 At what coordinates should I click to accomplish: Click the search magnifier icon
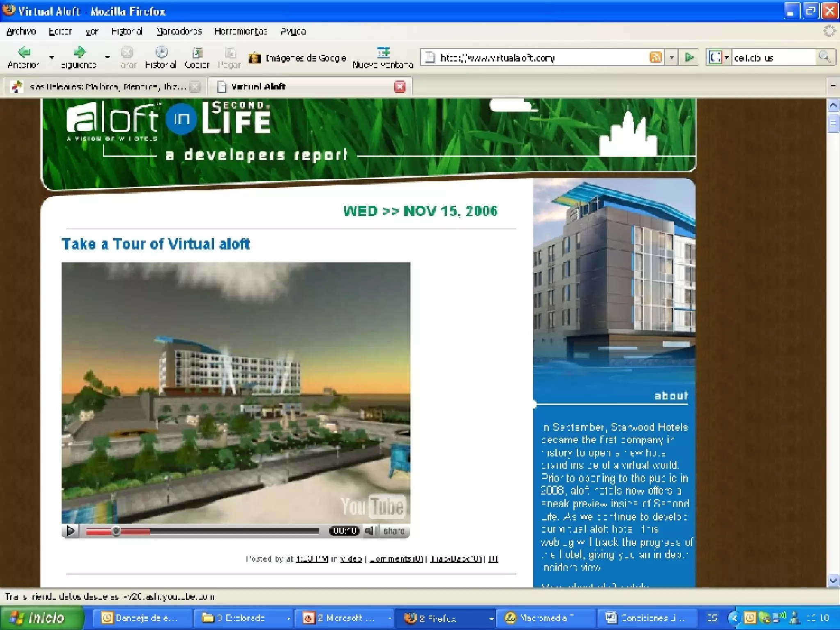tap(824, 57)
